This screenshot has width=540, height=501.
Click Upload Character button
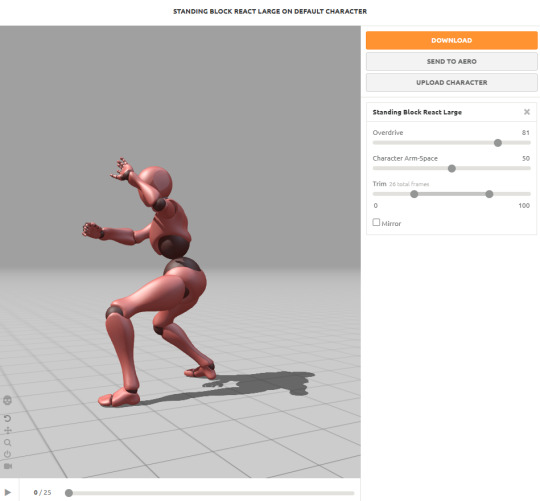pos(451,83)
